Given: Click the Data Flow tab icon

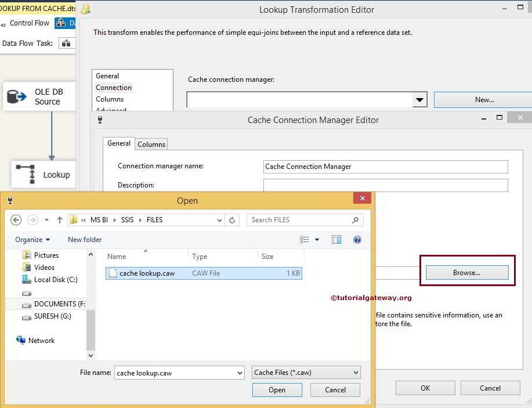Looking at the screenshot, I should tap(61, 23).
